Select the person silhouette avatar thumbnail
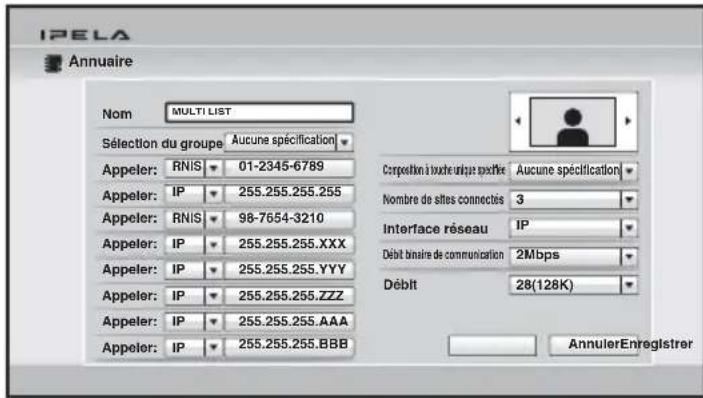 [573, 122]
